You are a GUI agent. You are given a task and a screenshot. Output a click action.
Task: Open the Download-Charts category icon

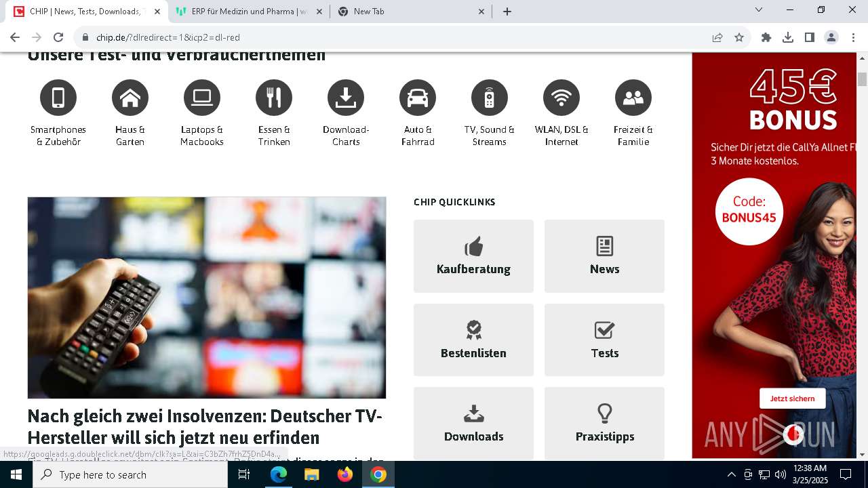coord(346,98)
